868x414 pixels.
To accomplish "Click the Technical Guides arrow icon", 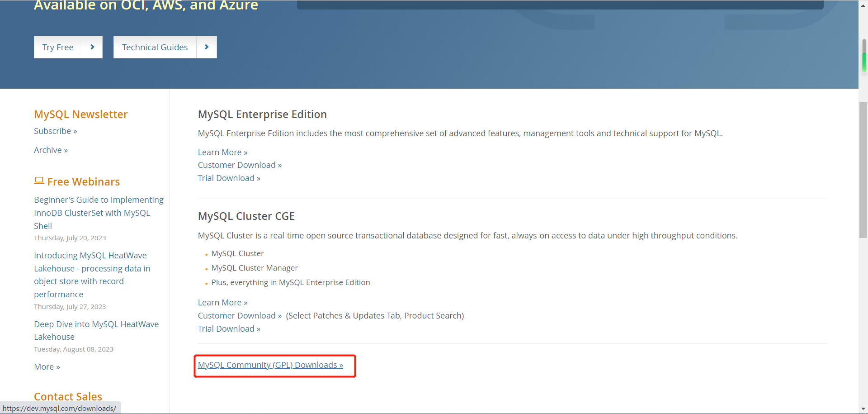I will click(207, 47).
